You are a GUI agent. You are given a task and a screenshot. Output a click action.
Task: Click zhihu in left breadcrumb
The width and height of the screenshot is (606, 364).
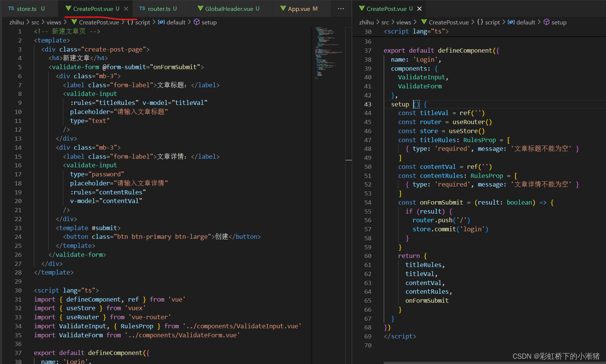pos(17,23)
